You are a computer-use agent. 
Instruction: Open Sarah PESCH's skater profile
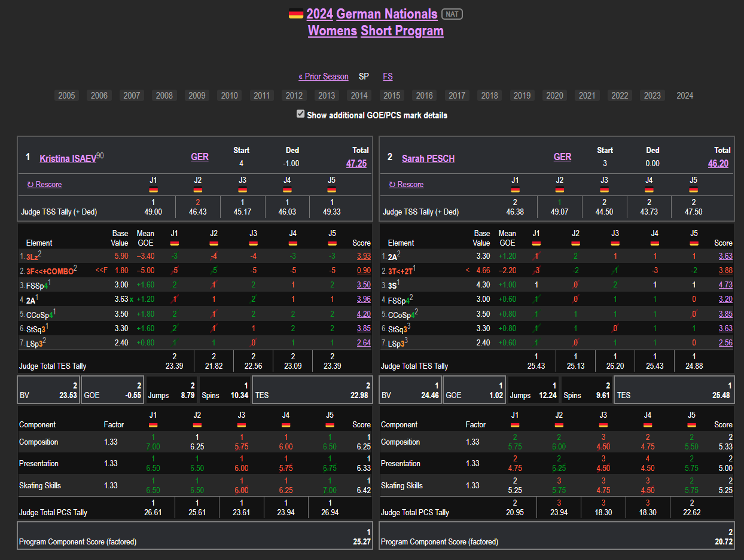tap(428, 159)
